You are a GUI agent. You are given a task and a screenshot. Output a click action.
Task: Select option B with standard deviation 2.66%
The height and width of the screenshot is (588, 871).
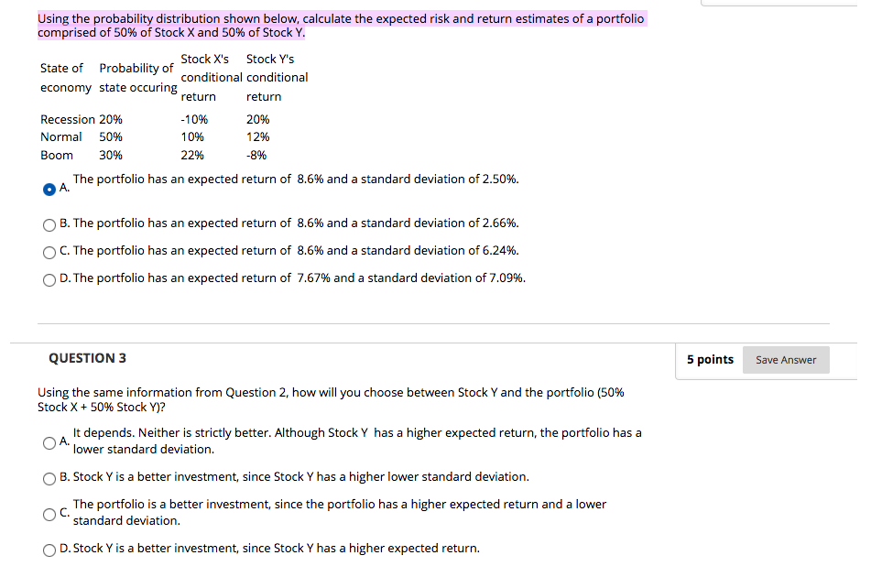pyautogui.click(x=49, y=224)
